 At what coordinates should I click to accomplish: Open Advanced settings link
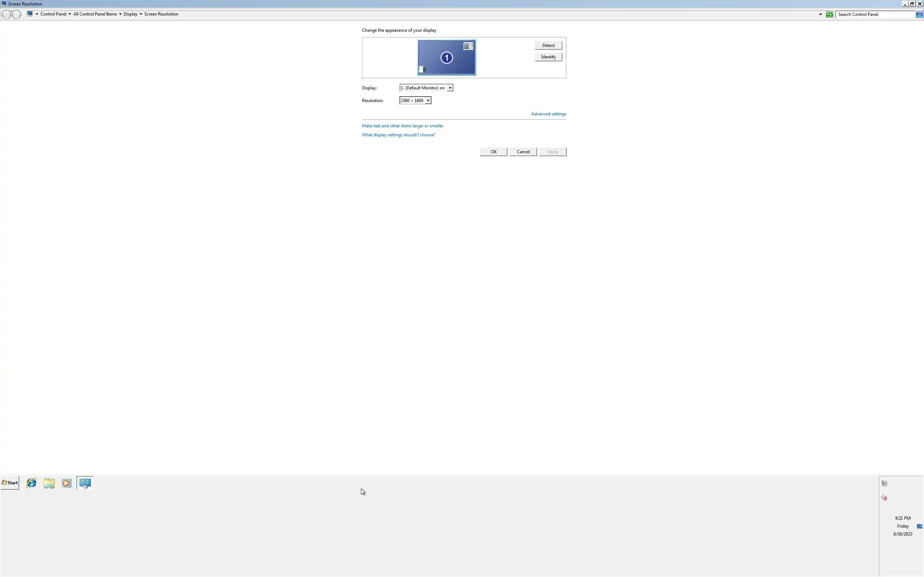click(548, 114)
